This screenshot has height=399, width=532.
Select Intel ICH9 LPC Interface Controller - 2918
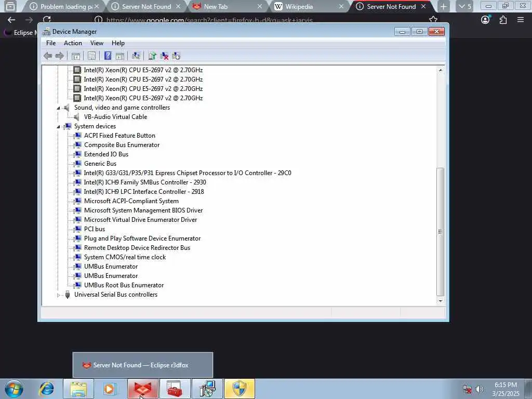144,192
